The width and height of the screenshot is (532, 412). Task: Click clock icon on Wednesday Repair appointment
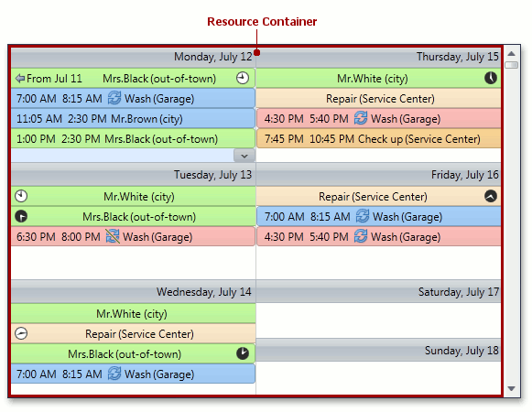click(21, 333)
